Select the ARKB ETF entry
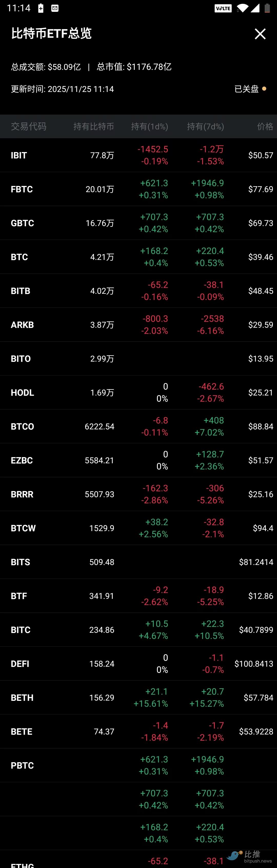 coord(22,325)
